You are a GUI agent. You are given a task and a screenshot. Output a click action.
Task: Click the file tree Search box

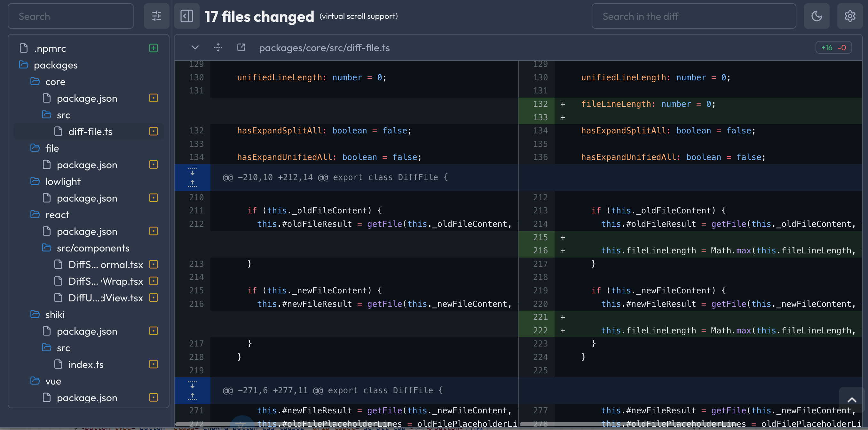click(x=71, y=16)
